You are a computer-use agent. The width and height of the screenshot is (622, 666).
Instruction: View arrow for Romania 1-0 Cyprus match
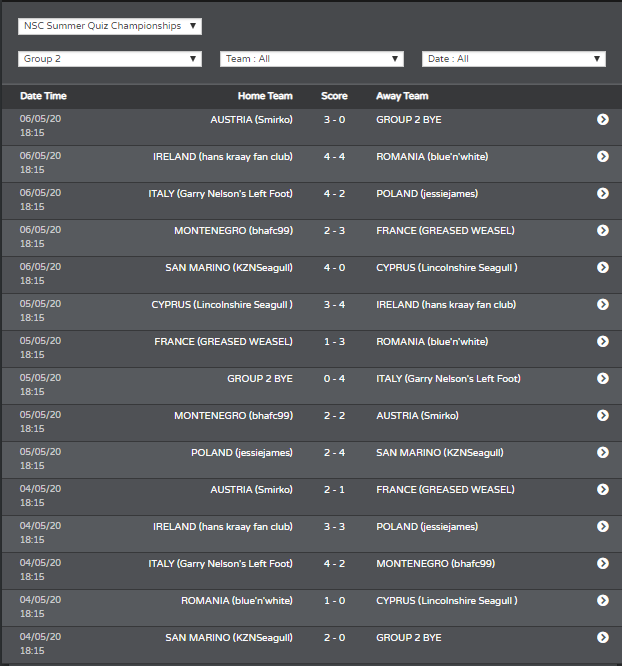(x=602, y=600)
